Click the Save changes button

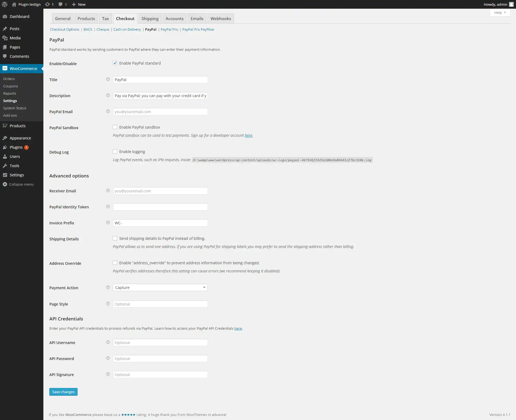pos(63,392)
